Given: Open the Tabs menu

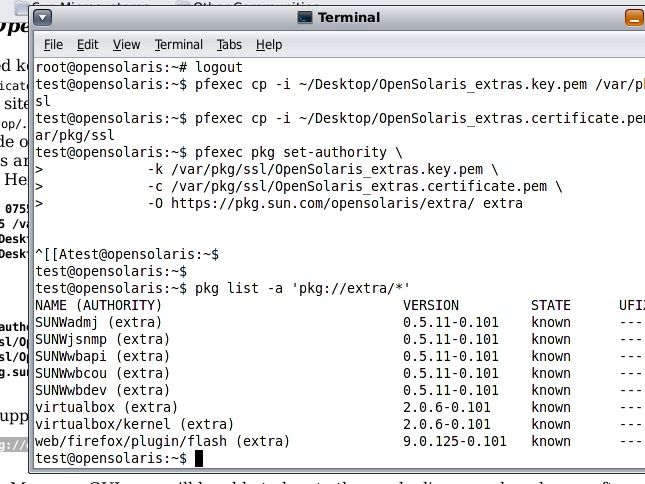Looking at the screenshot, I should pyautogui.click(x=230, y=44).
